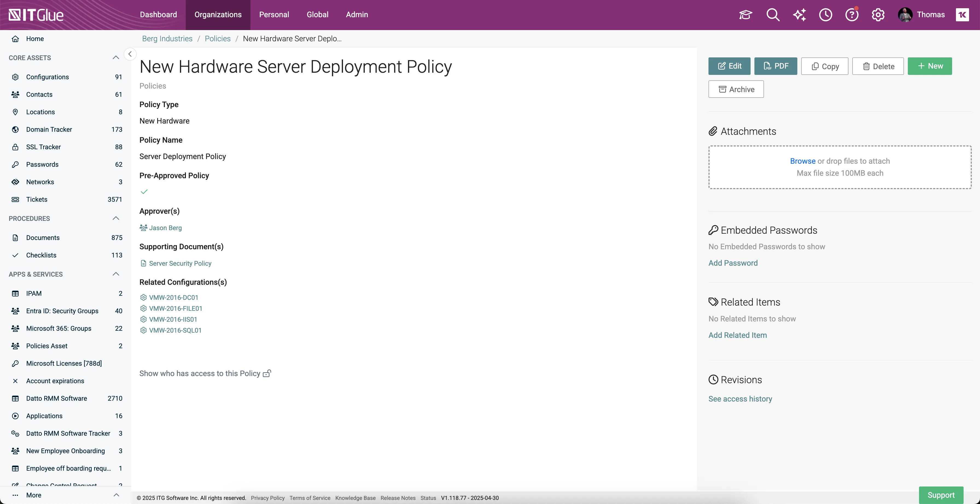Screen dimensions: 980x504
Task: Open the global search magnifier icon
Action: click(x=773, y=15)
